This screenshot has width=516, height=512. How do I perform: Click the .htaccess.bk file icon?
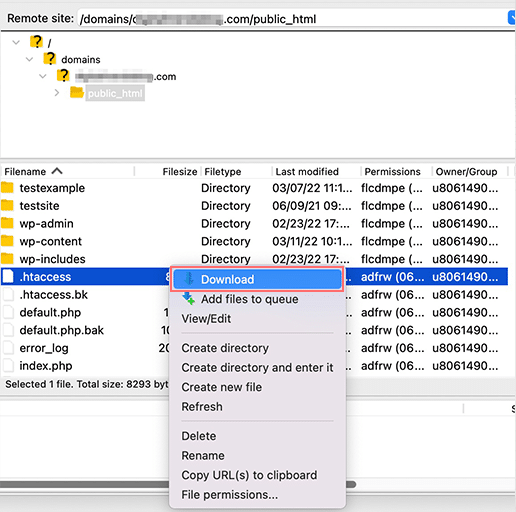point(8,294)
